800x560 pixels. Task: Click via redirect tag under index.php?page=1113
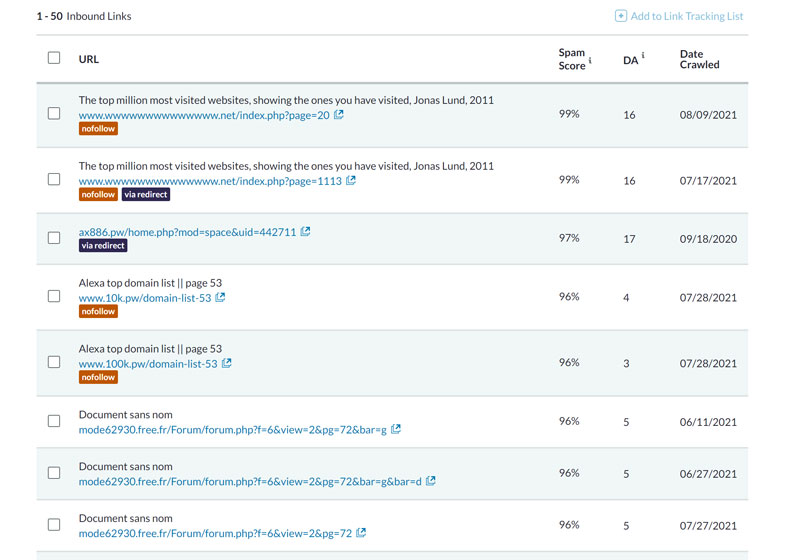[x=146, y=194]
